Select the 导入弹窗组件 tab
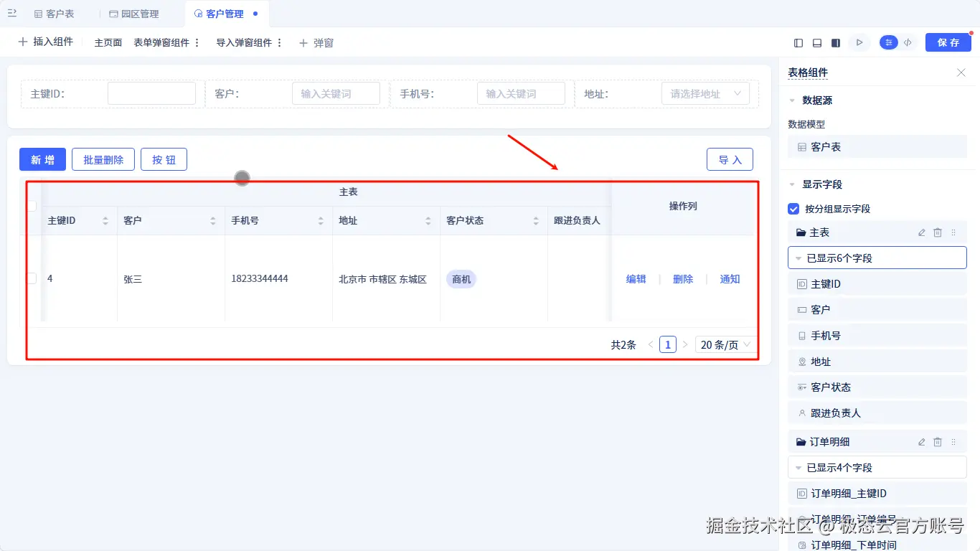The width and height of the screenshot is (980, 551). tap(244, 43)
